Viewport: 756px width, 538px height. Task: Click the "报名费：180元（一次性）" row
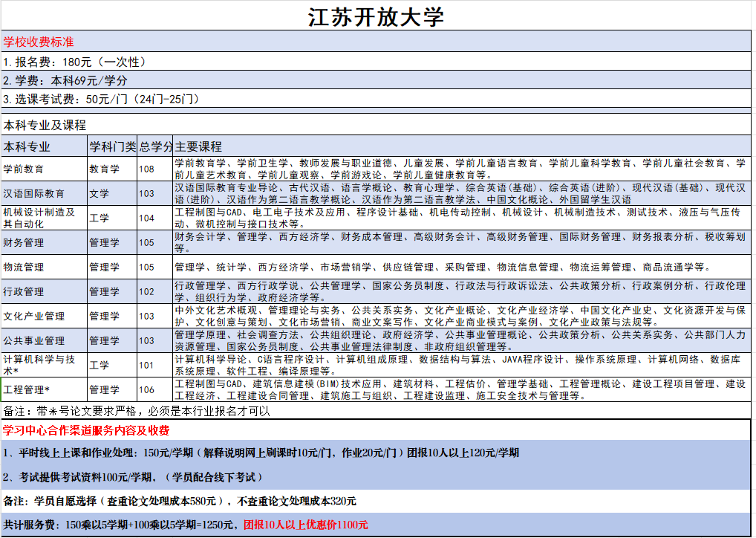[x=376, y=62]
